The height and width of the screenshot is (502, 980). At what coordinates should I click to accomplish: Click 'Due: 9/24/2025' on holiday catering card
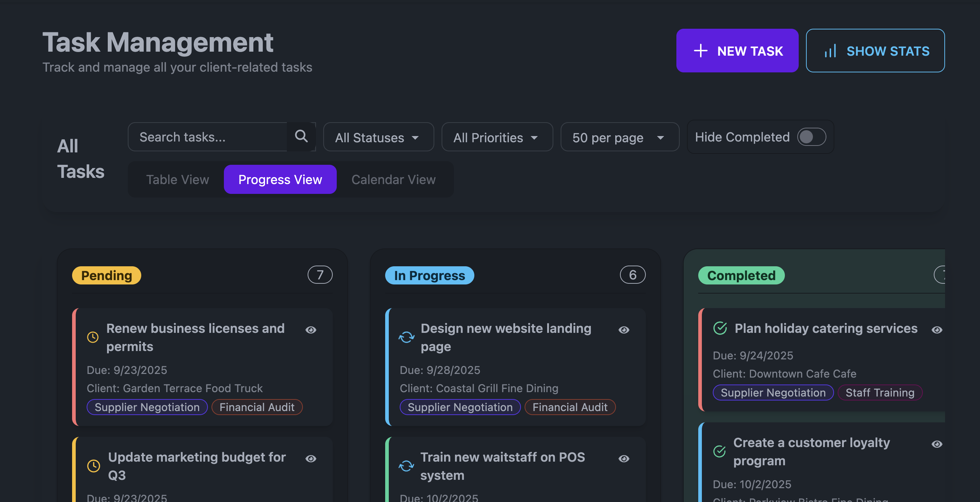(x=753, y=355)
